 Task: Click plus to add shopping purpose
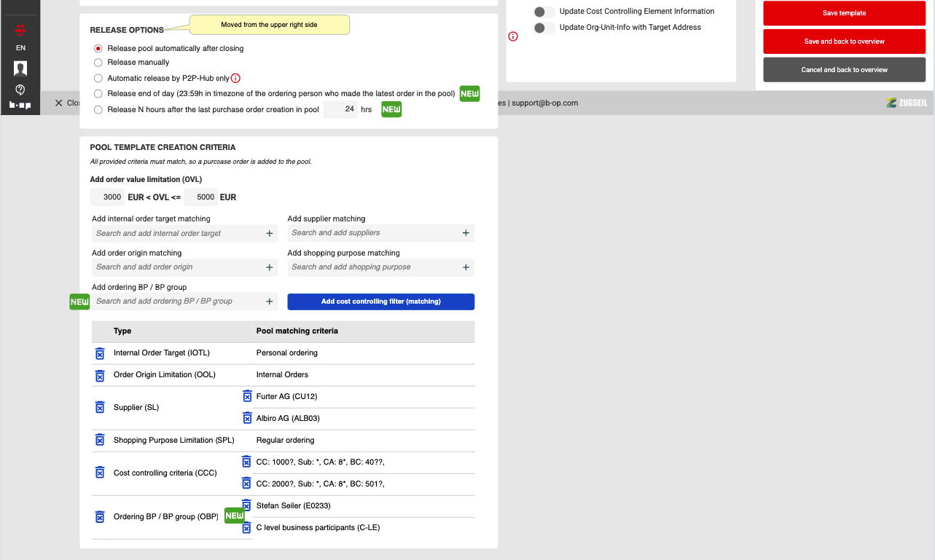466,267
